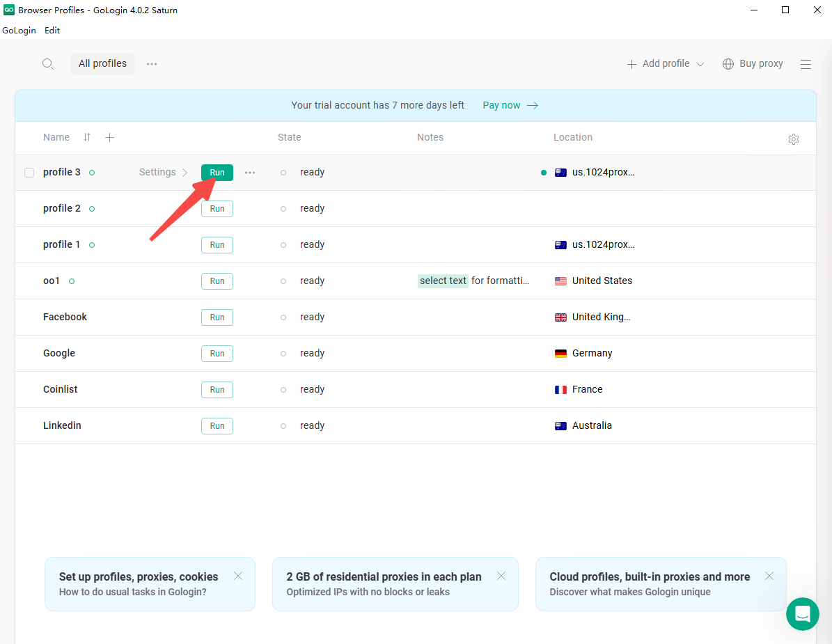Image resolution: width=832 pixels, height=644 pixels.
Task: Open the GoLogin menu
Action: pyautogui.click(x=19, y=31)
